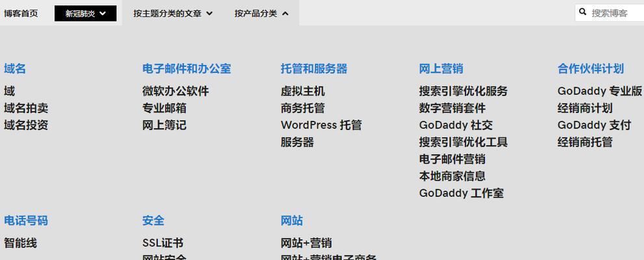Click the search magnifier icon

click(582, 12)
